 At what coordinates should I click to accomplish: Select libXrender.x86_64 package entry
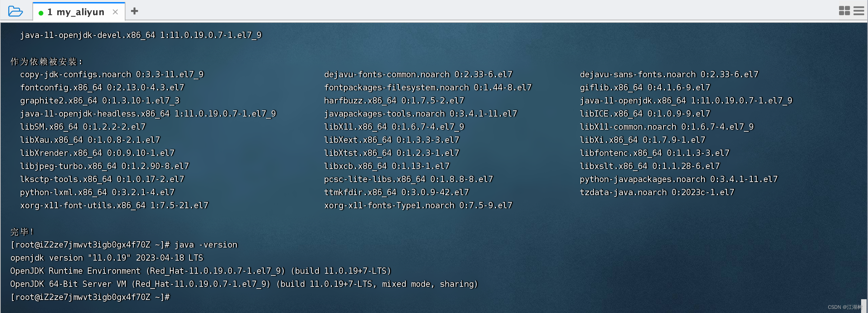point(98,153)
